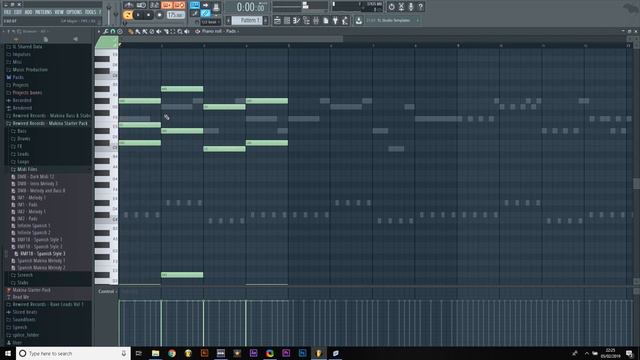Expand the Screech folder in browser
640x360 pixels.
pos(24,275)
